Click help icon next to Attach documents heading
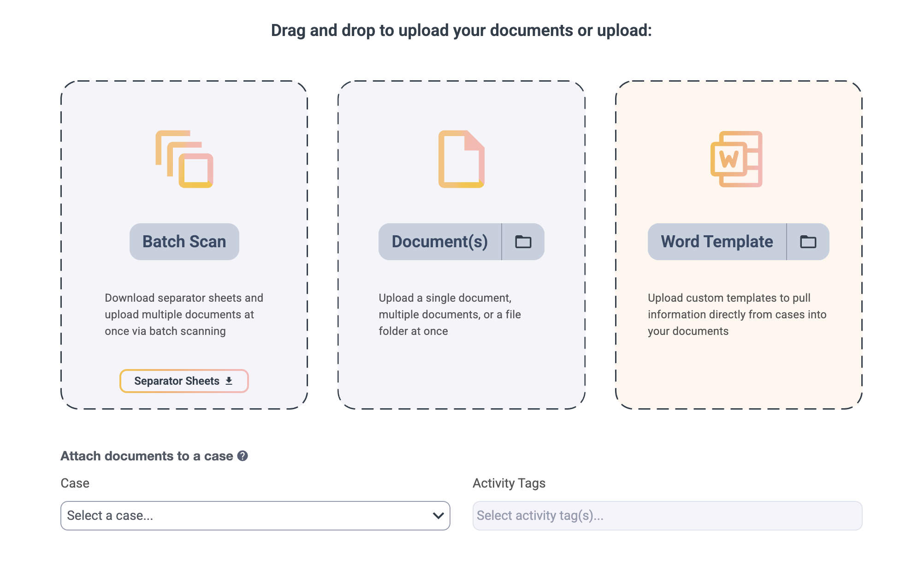The image size is (924, 578). pyautogui.click(x=243, y=456)
